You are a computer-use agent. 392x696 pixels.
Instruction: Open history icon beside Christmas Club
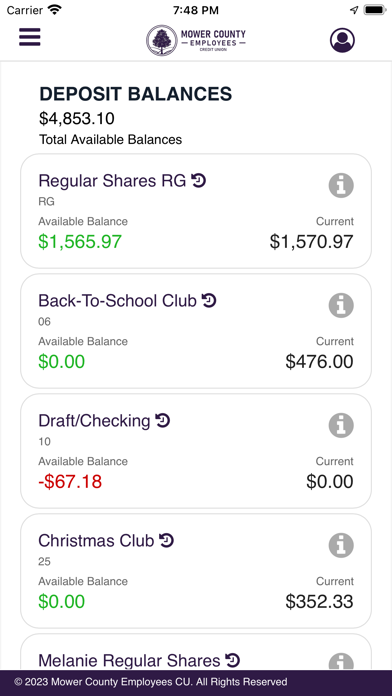(x=166, y=540)
